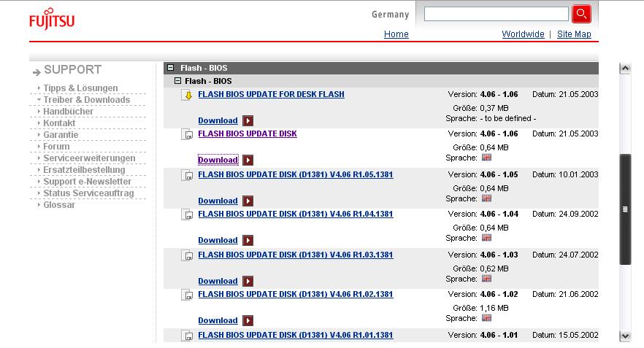Select Serviceerweiterungen in sidebar

pos(89,158)
